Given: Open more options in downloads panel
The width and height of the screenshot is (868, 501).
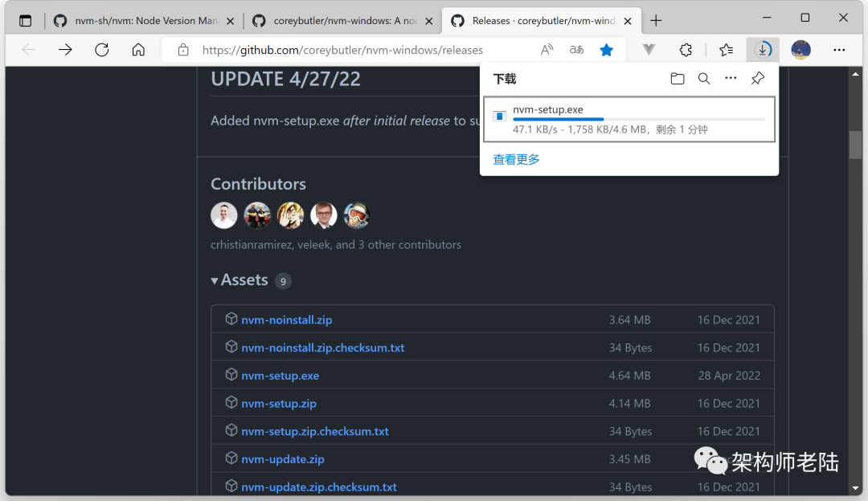Looking at the screenshot, I should (731, 79).
